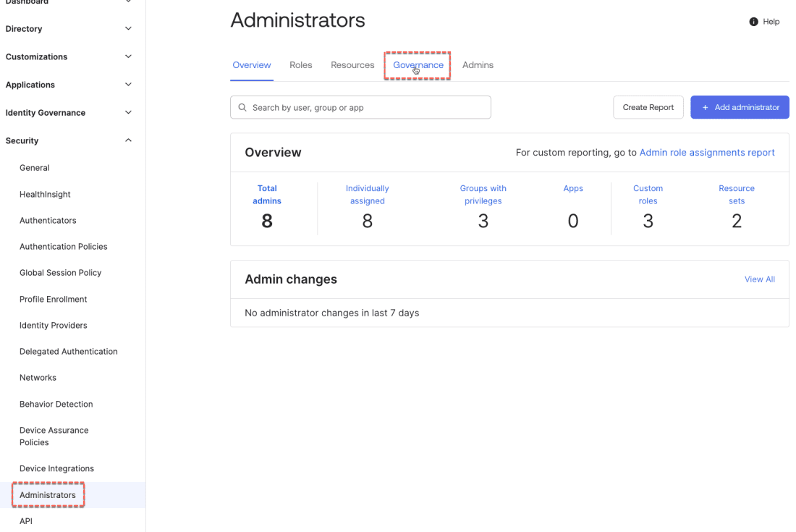Open the Roles tab
Image resolution: width=796 pixels, height=532 pixels.
(x=300, y=65)
